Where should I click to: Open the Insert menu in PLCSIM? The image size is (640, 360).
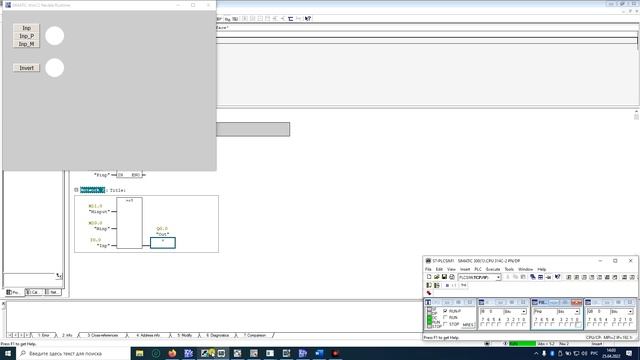[x=465, y=269]
